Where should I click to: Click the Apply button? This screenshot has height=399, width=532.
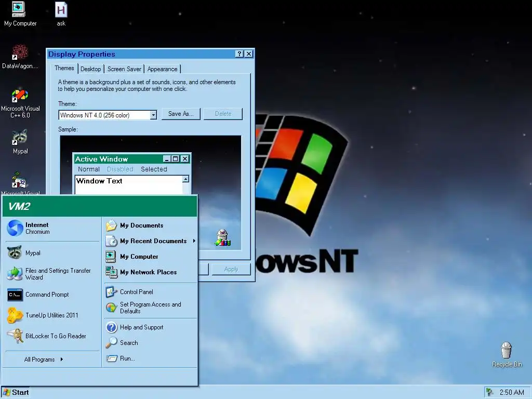click(231, 269)
